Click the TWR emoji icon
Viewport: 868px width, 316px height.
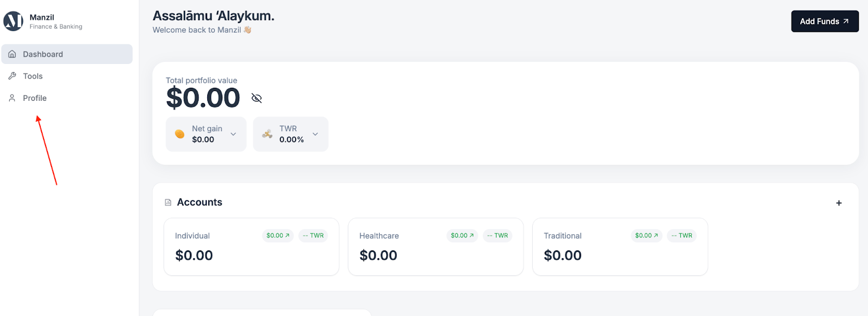[x=267, y=134]
